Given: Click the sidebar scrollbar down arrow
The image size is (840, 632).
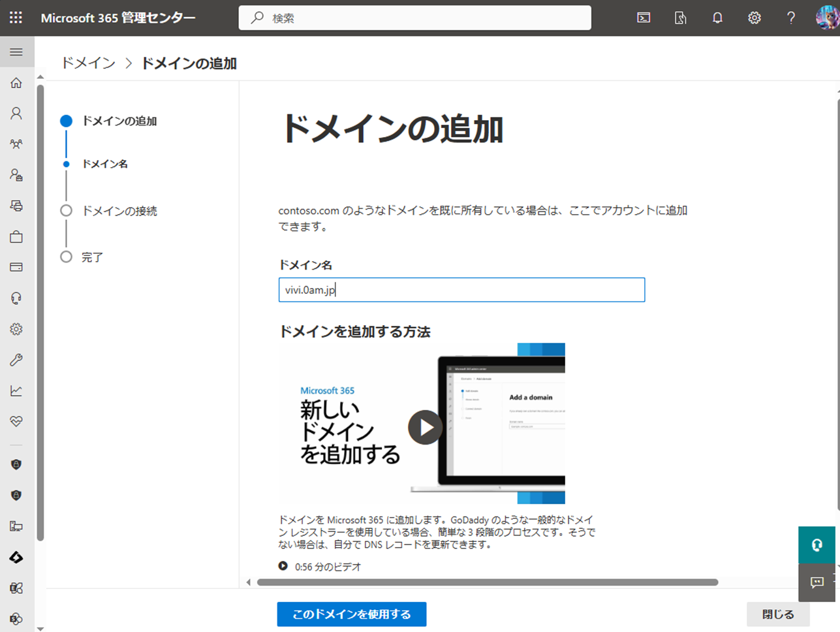Looking at the screenshot, I should coord(40,628).
